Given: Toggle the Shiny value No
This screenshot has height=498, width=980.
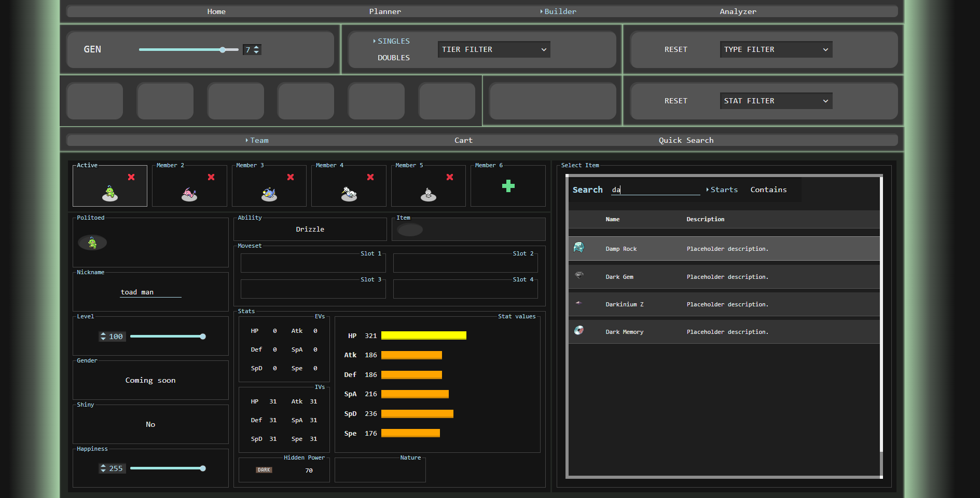Looking at the screenshot, I should coord(150,424).
